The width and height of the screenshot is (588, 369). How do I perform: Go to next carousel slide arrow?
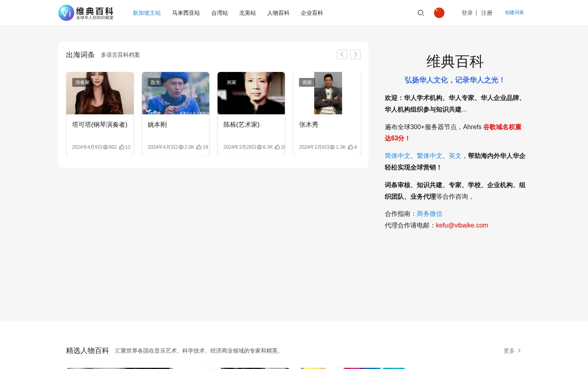(x=356, y=54)
